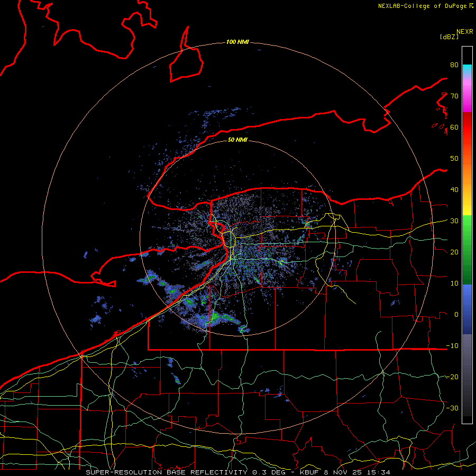Click the NEXR label above the colorbar
The width and height of the screenshot is (476, 476).
[465, 32]
